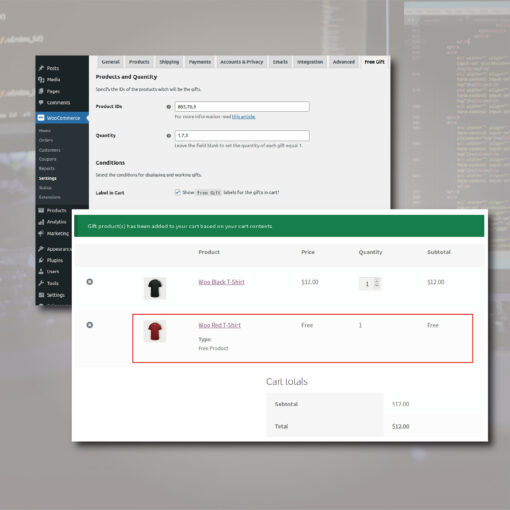
Task: Switch to the General settings tab
Action: 111,62
